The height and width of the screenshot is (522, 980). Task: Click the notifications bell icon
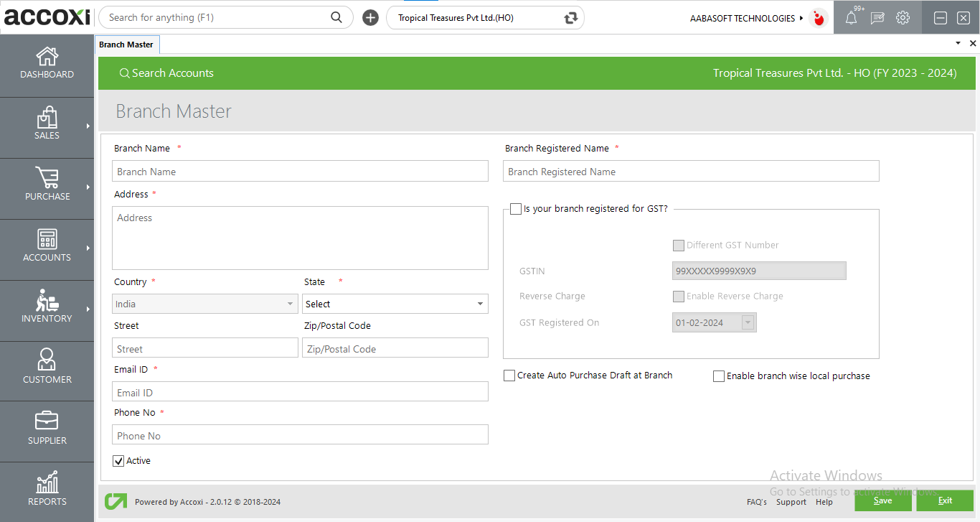coord(851,19)
